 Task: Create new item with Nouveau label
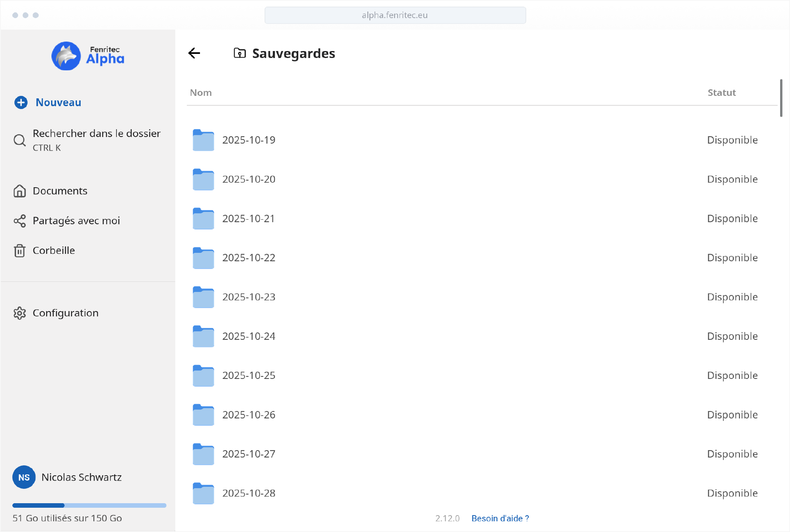pos(58,102)
